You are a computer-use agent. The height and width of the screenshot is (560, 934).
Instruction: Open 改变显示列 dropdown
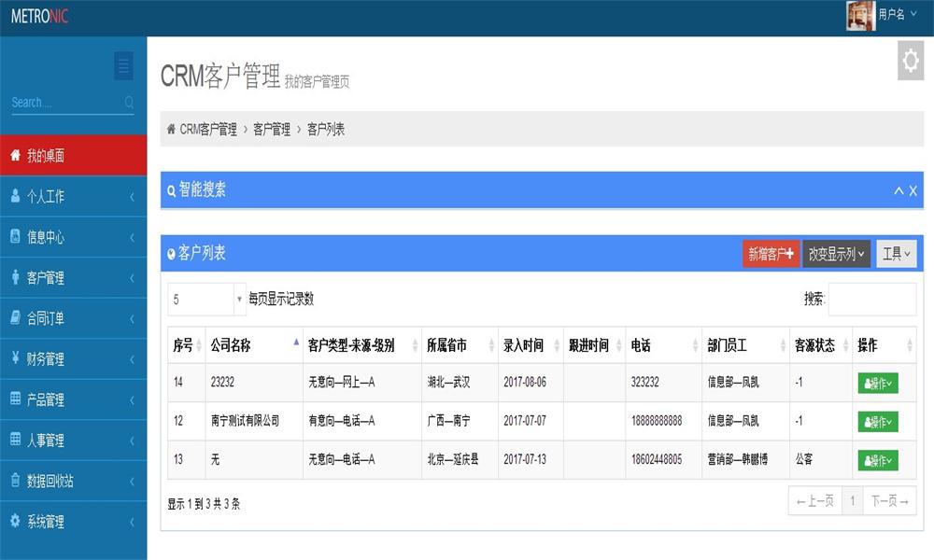click(836, 254)
